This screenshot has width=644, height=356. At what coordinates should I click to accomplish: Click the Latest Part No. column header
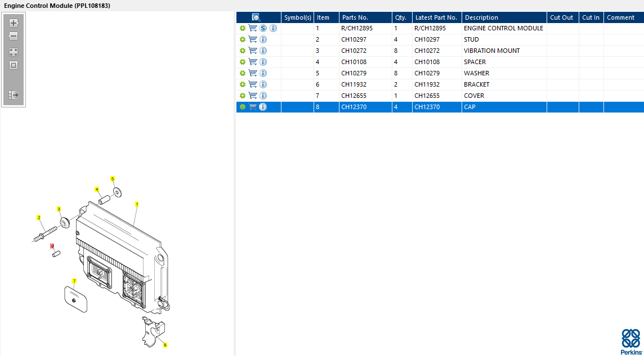tap(437, 17)
